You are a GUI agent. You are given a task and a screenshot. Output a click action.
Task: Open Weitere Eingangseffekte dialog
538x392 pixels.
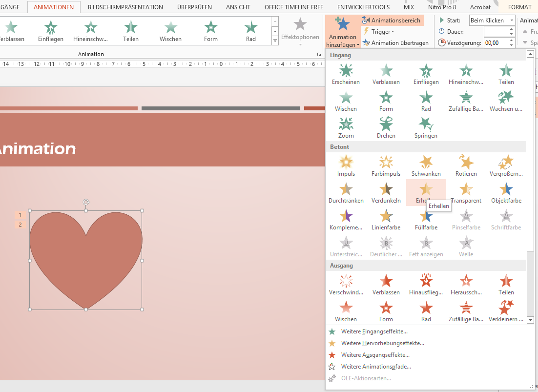coord(374,331)
